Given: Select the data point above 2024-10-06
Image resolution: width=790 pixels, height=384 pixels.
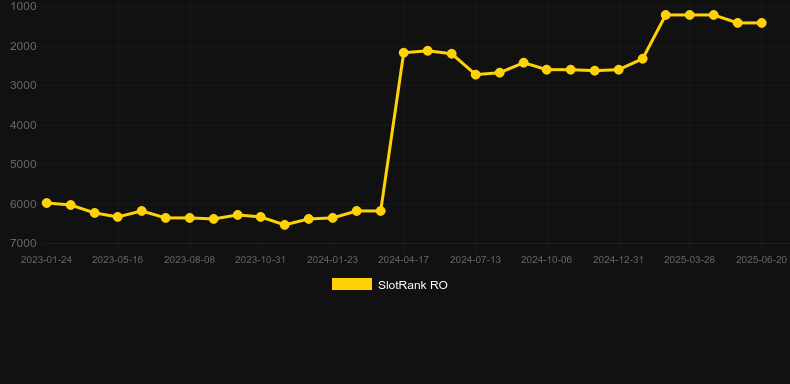Looking at the screenshot, I should tap(547, 70).
